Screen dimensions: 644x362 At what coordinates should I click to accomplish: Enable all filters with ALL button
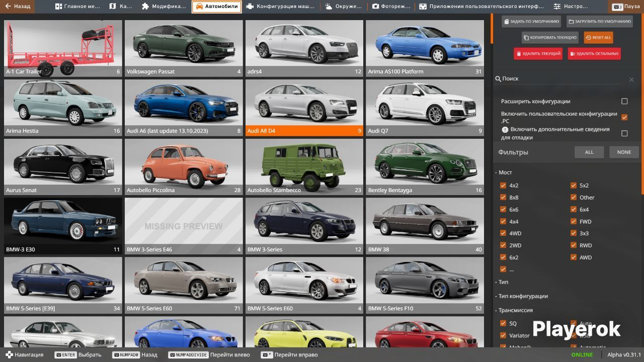[589, 152]
